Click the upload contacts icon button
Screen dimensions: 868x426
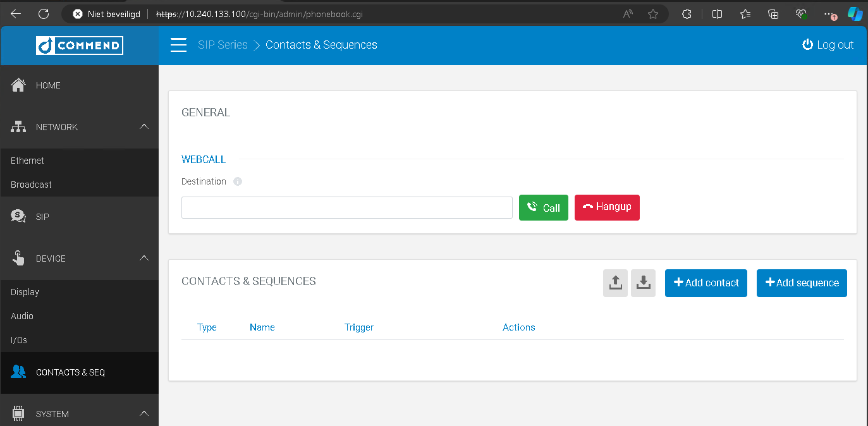click(615, 283)
